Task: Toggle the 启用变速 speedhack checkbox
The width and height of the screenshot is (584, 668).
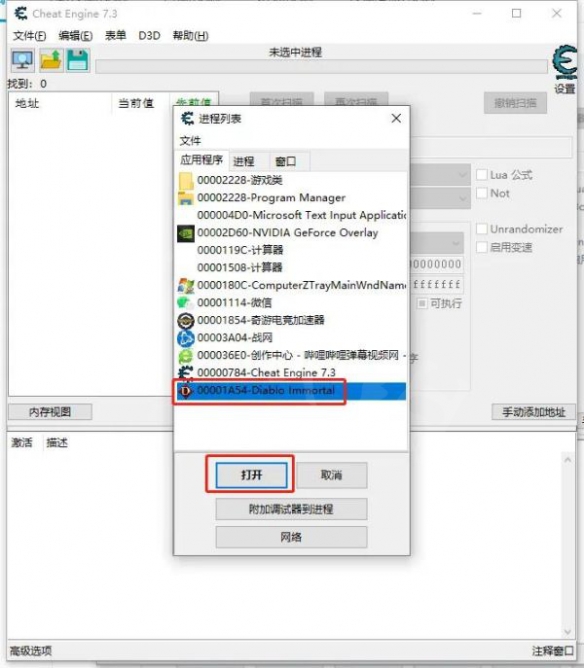Action: [x=482, y=247]
